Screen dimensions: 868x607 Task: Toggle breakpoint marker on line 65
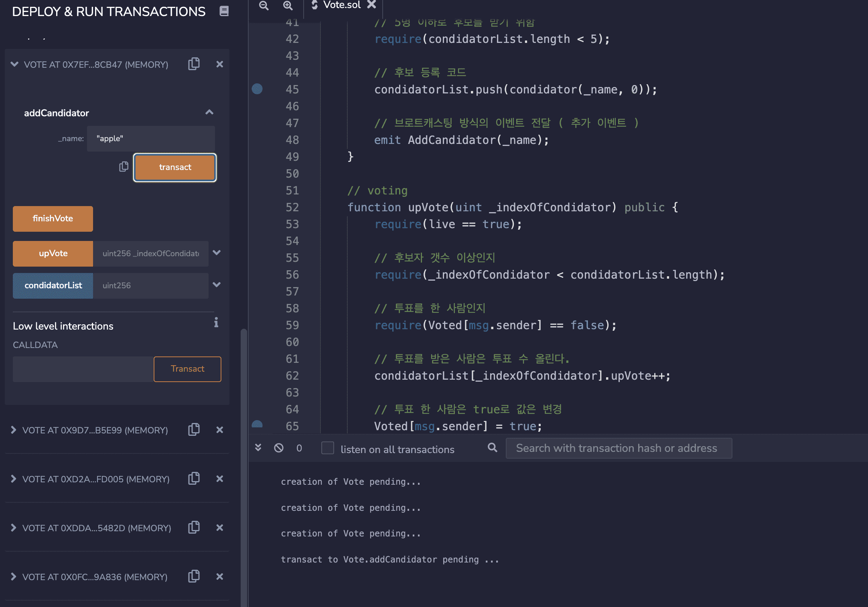click(257, 425)
